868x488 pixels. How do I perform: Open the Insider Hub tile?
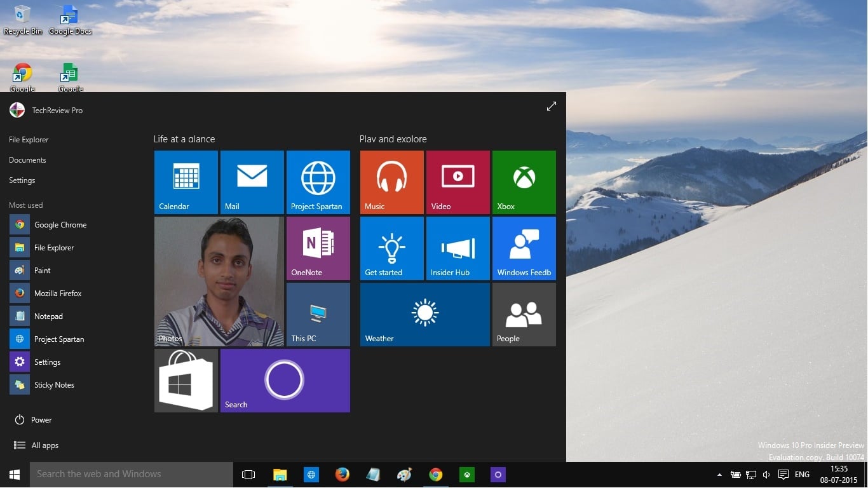click(x=458, y=248)
